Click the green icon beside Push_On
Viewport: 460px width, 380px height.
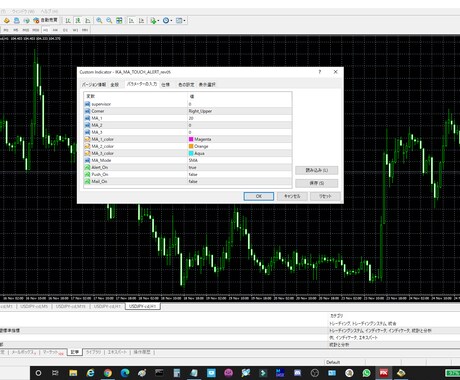[x=87, y=174]
